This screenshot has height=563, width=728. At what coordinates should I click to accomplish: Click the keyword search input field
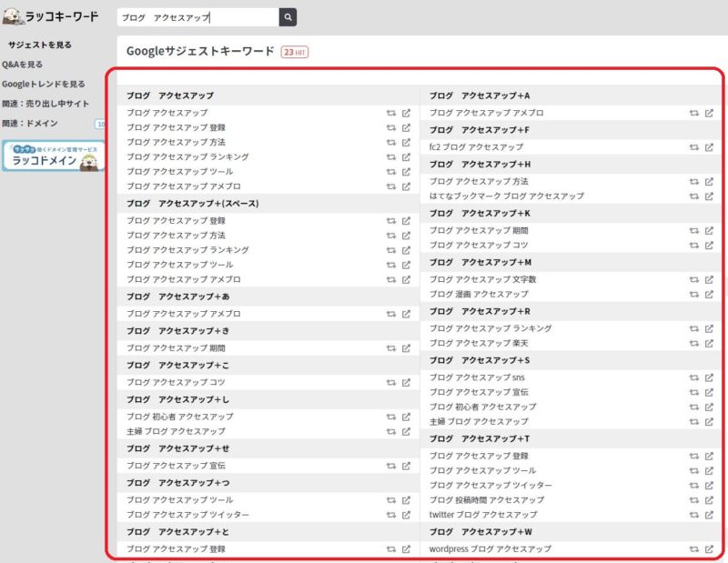pyautogui.click(x=197, y=17)
